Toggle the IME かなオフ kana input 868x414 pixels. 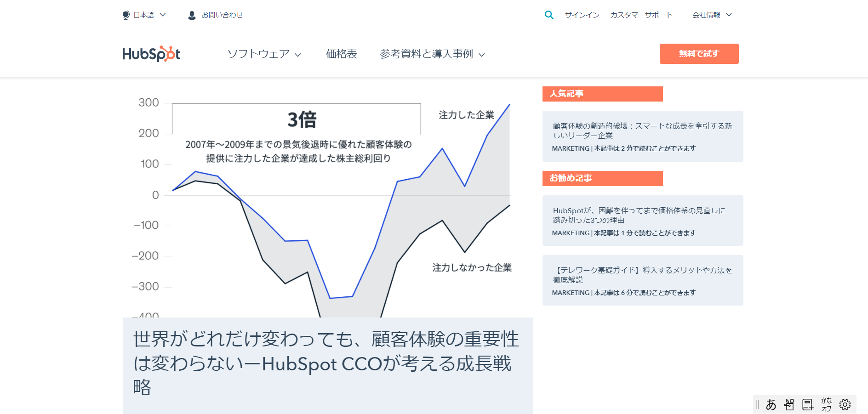pyautogui.click(x=827, y=404)
